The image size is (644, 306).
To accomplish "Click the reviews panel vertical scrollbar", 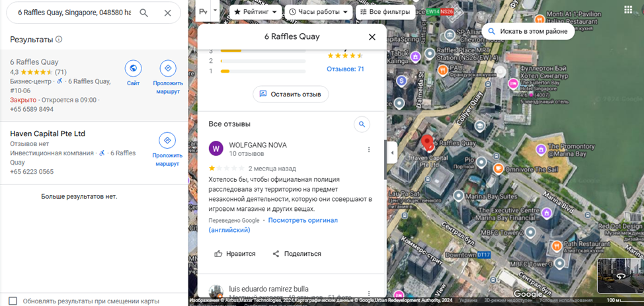I will tap(385, 159).
